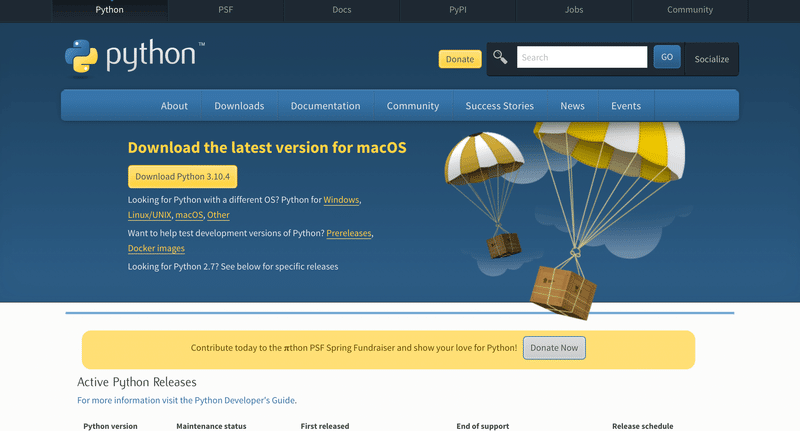
Task: Click the 'Maintenance status' column header
Action: pos(211,426)
